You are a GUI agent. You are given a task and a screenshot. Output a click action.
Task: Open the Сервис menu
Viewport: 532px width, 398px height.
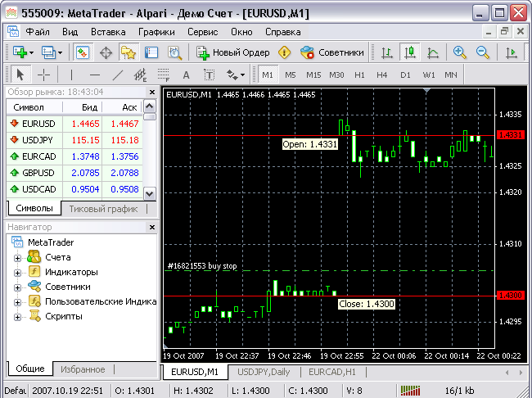tap(202, 32)
